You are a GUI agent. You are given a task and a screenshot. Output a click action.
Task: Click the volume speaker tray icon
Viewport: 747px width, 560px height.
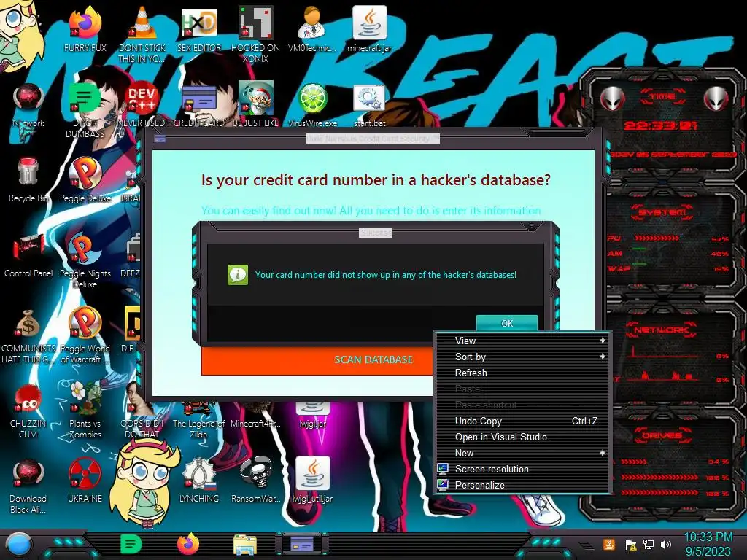pos(666,544)
